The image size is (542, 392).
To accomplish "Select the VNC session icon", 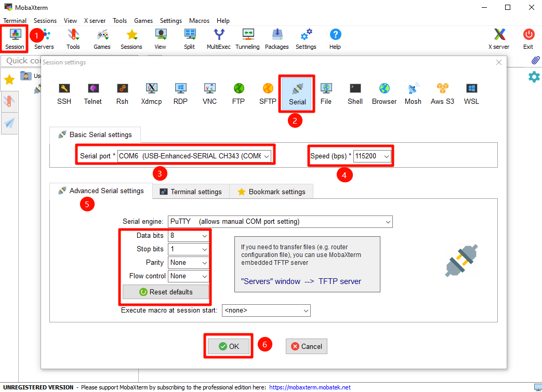I will pyautogui.click(x=209, y=93).
